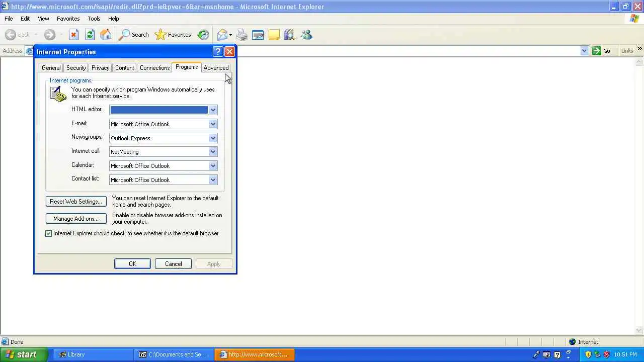Image resolution: width=644 pixels, height=362 pixels.
Task: Click the handwriting tool icon on the language bar
Action: [x=546, y=354]
